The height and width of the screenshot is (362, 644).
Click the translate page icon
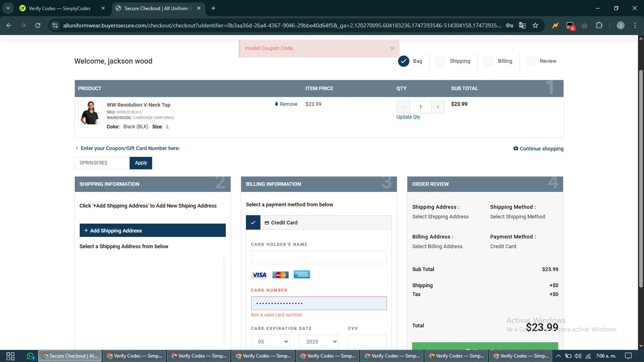pyautogui.click(x=522, y=25)
